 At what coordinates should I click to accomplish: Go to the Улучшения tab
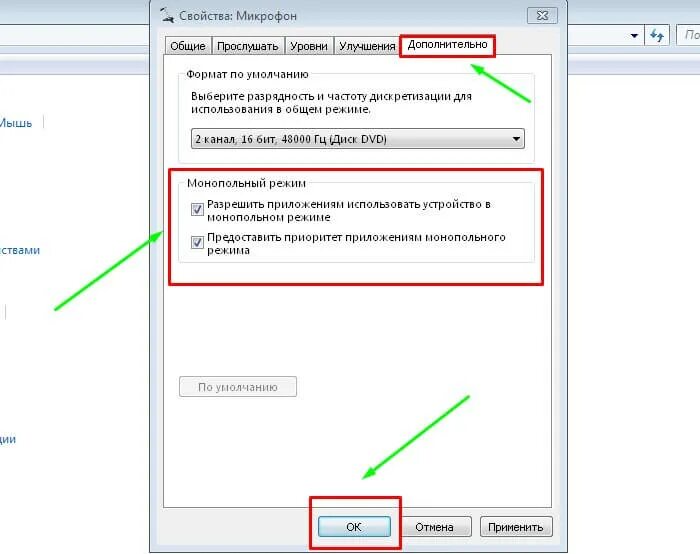[367, 46]
